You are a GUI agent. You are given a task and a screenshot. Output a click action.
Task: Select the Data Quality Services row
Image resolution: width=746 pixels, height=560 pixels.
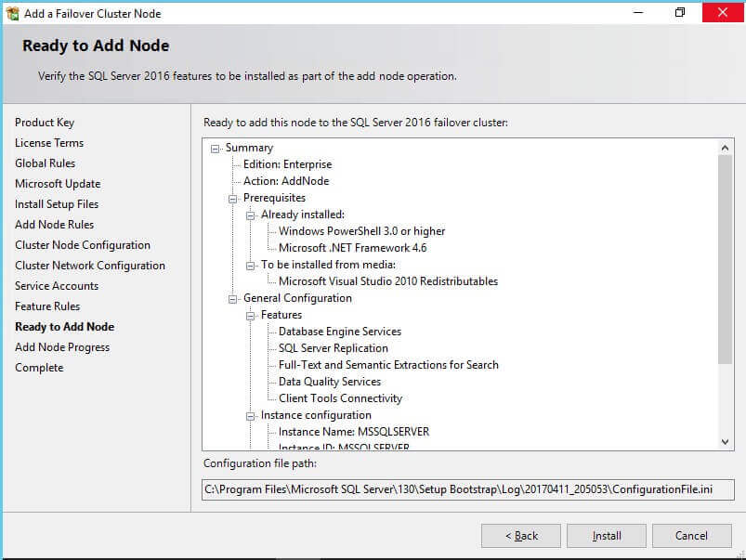click(330, 382)
